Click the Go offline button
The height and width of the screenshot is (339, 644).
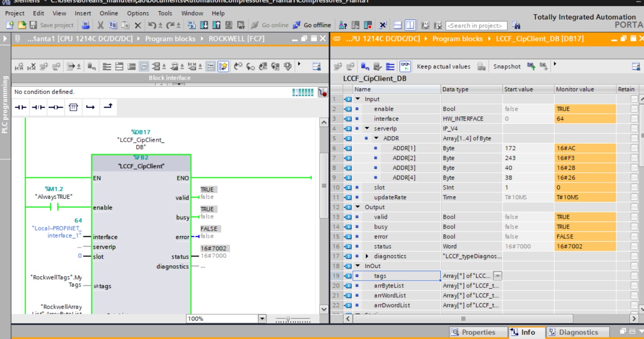click(x=312, y=25)
